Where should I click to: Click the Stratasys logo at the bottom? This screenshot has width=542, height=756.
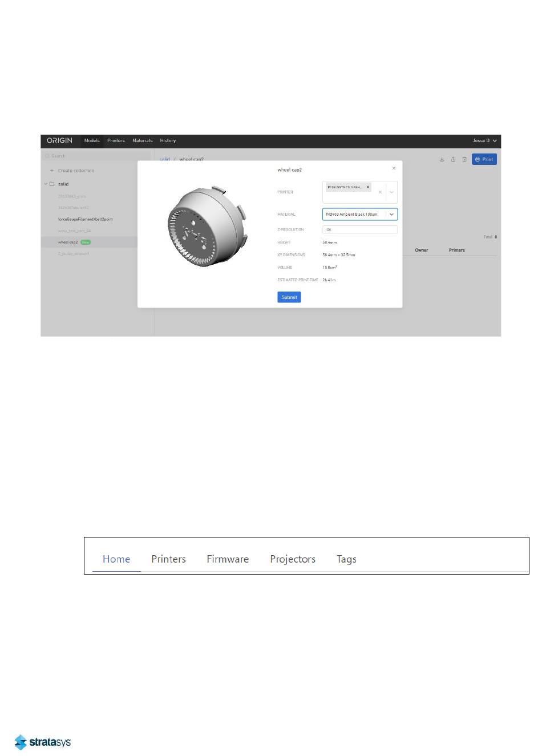43,742
